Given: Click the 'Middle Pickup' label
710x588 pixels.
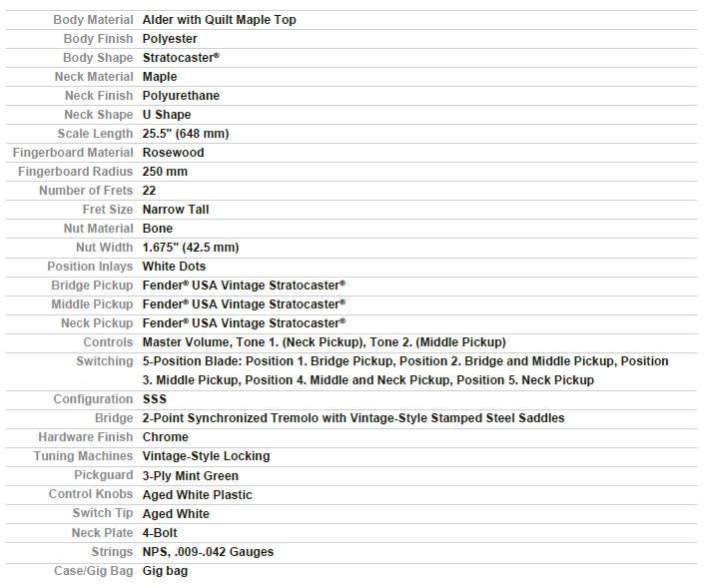Looking at the screenshot, I should pyautogui.click(x=92, y=305).
